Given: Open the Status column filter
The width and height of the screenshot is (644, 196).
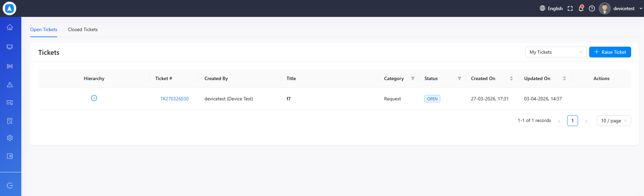Looking at the screenshot, I should coord(460,78).
